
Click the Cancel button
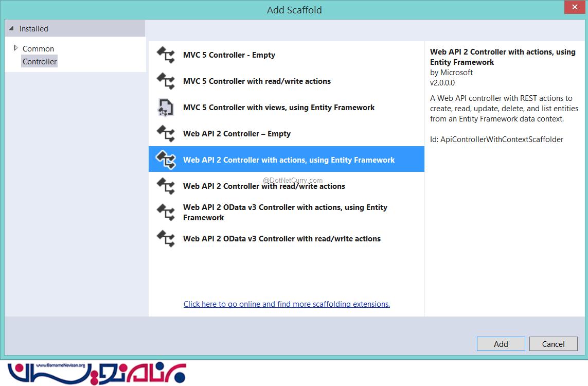coord(553,344)
